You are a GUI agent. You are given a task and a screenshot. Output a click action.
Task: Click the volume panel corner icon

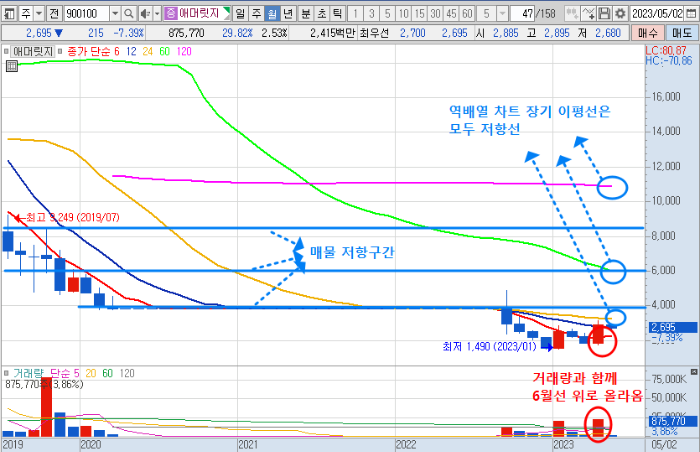(694, 372)
